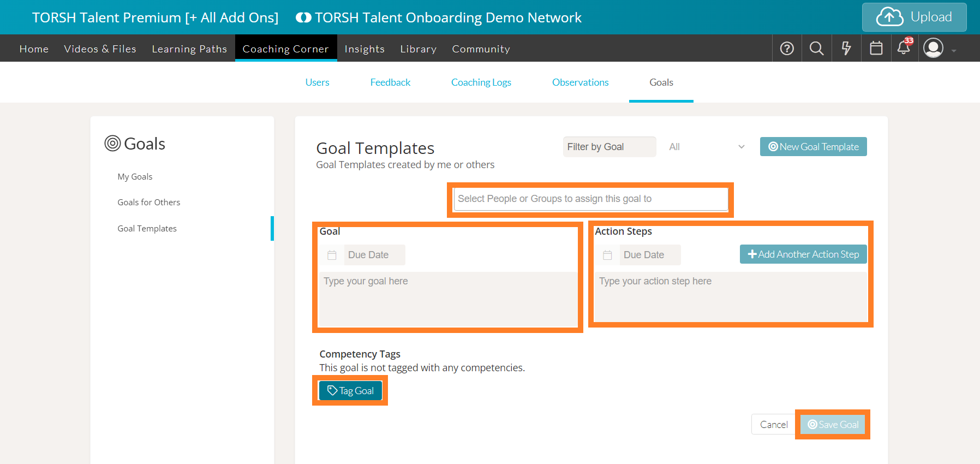Image resolution: width=980 pixels, height=464 pixels.
Task: Open the lightning bolt quick actions icon
Action: (x=846, y=49)
